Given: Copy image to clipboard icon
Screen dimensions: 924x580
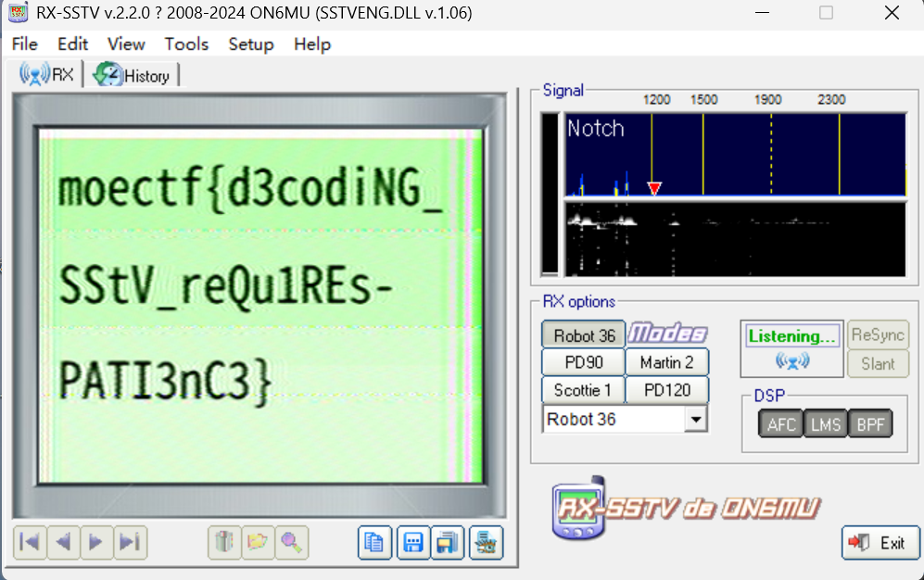Looking at the screenshot, I should click(374, 542).
